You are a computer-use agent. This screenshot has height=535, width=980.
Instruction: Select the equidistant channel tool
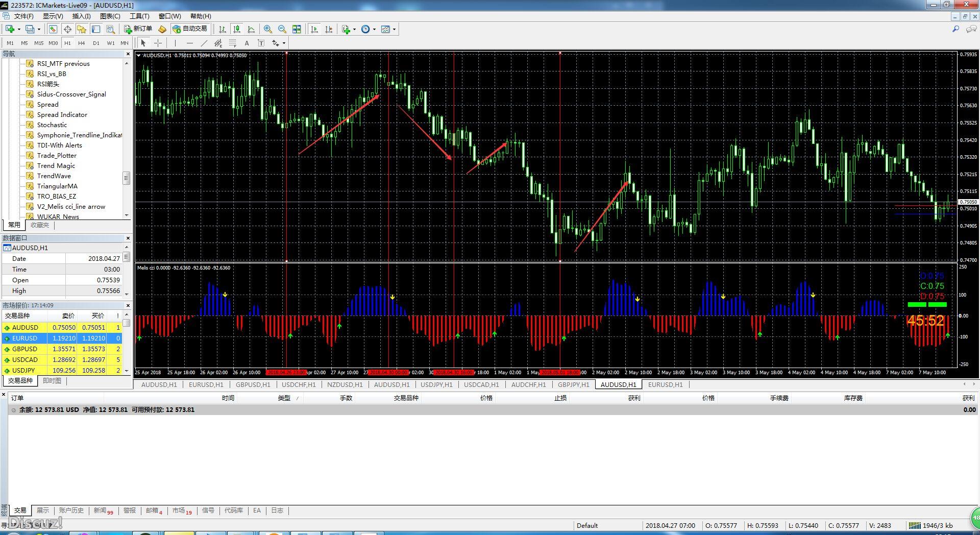pyautogui.click(x=218, y=43)
